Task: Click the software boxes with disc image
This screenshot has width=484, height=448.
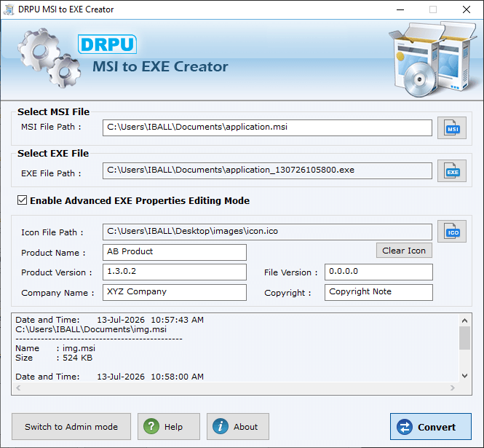Action: [433, 59]
